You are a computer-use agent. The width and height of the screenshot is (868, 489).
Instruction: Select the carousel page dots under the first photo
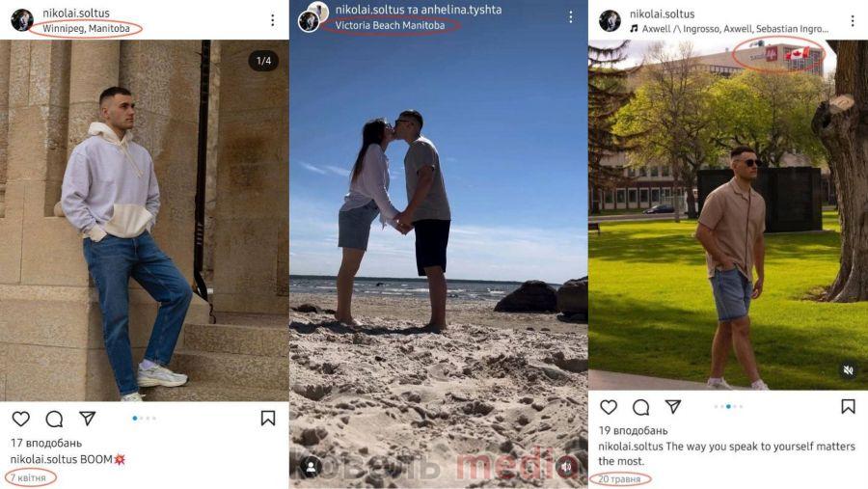tap(145, 419)
